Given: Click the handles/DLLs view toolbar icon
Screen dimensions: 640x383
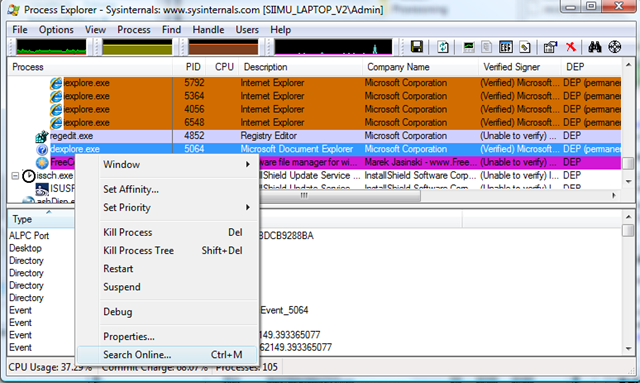Looking at the screenshot, I should click(x=525, y=47).
